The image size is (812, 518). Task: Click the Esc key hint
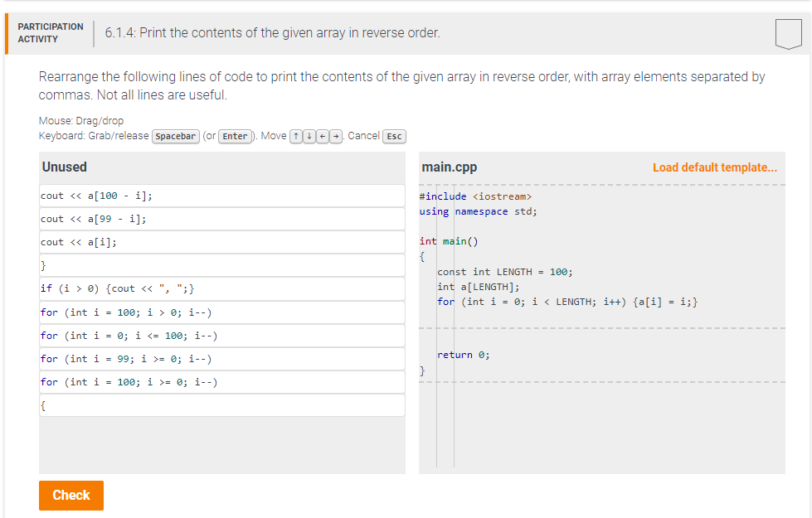(x=394, y=137)
